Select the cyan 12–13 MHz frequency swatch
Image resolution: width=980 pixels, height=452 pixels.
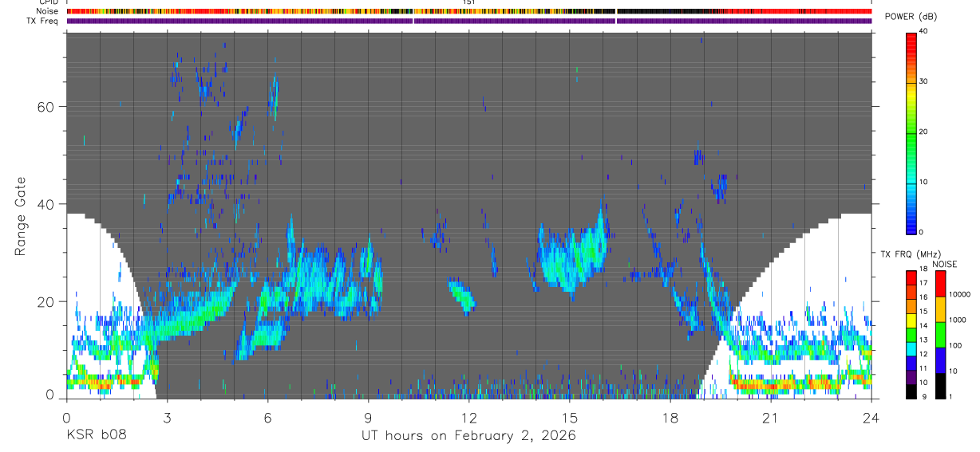click(x=911, y=349)
